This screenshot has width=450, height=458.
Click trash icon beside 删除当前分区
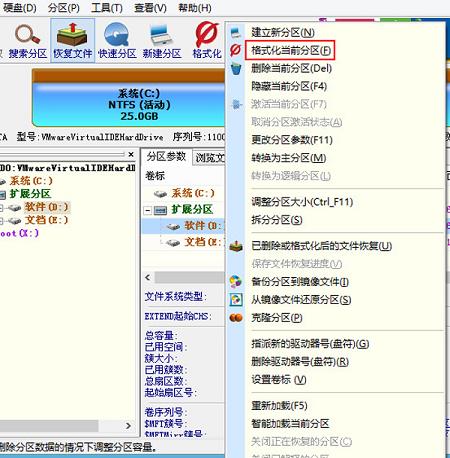coord(236,69)
